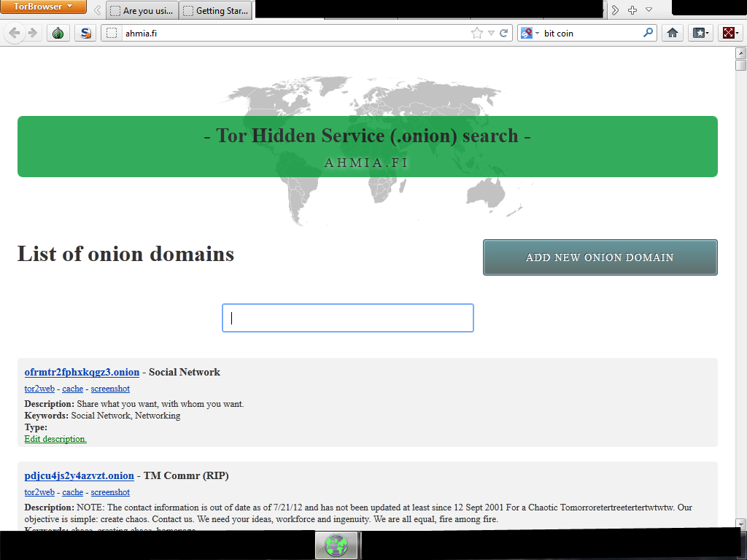Open the bookmarks menu button
Viewport: 747px width, 560px height.
(x=700, y=34)
